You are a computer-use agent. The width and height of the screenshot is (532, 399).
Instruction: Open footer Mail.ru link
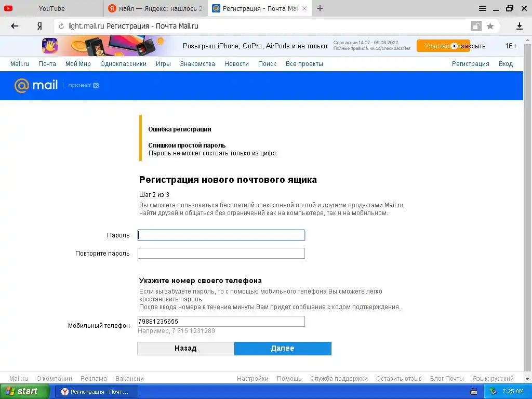point(19,379)
